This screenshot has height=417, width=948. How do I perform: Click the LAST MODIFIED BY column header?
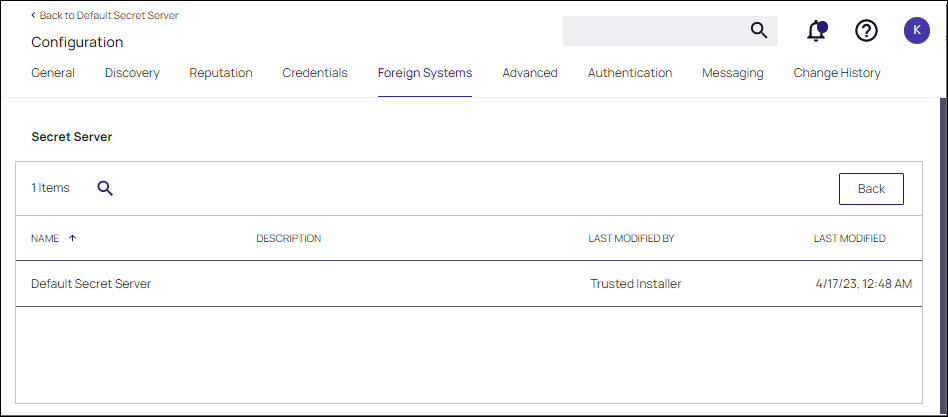pyautogui.click(x=631, y=238)
